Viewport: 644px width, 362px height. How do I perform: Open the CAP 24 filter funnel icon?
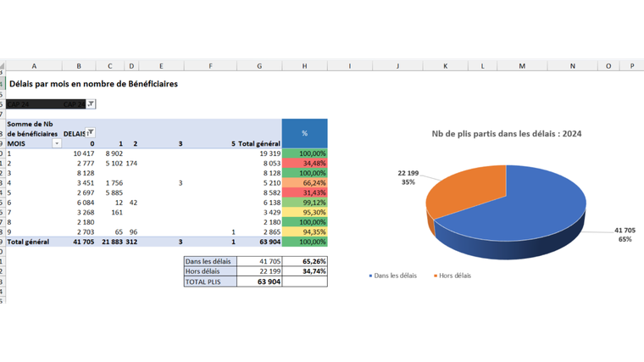click(x=91, y=104)
